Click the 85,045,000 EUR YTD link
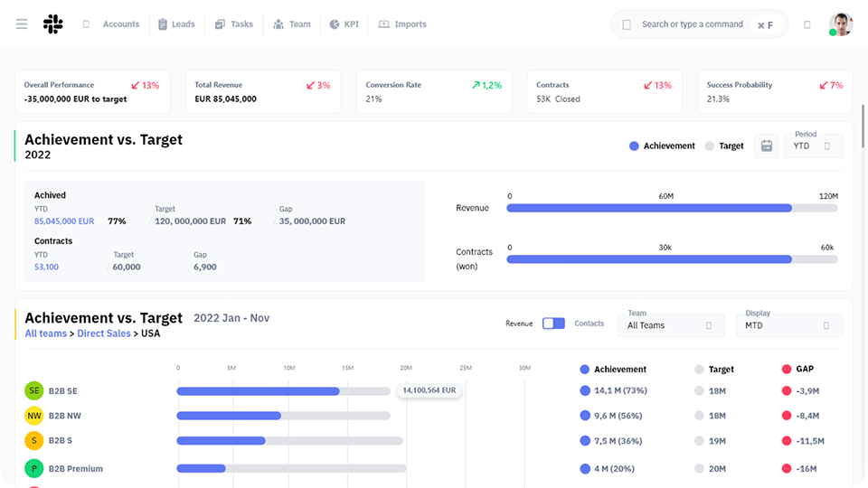The height and width of the screenshot is (488, 868). click(x=64, y=221)
